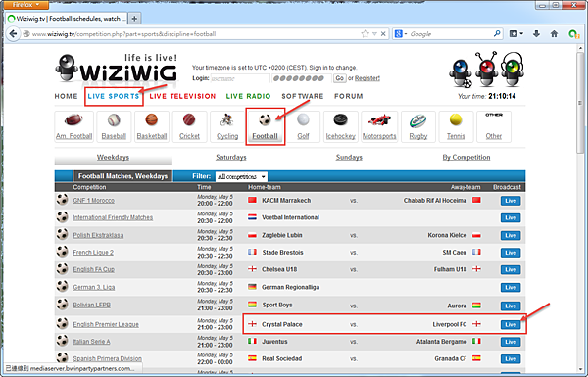Screen dimensions: 588x377
Task: Open the Tennis ball category
Action: click(x=456, y=119)
